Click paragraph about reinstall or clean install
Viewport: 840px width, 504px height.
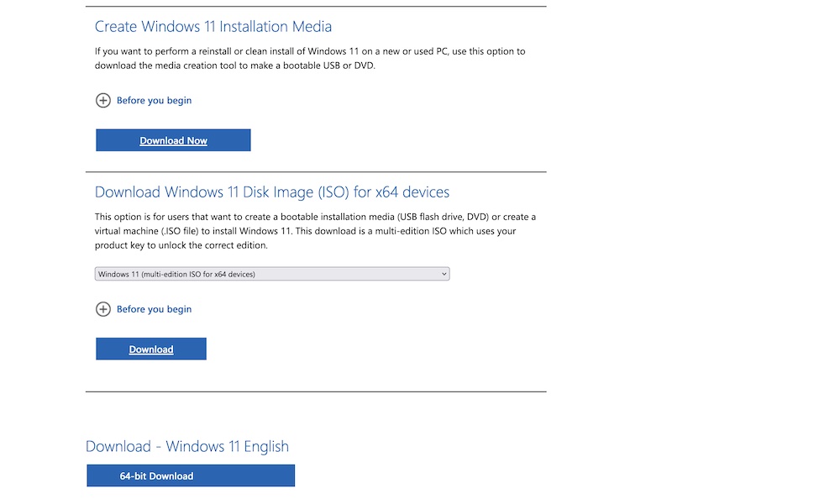[x=310, y=59]
